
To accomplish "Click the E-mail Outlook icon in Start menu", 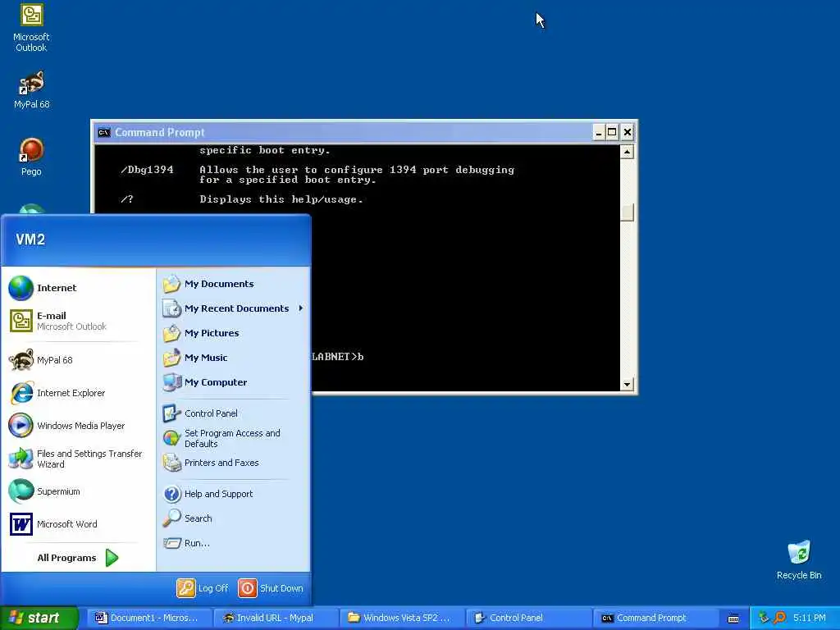I will point(21,321).
